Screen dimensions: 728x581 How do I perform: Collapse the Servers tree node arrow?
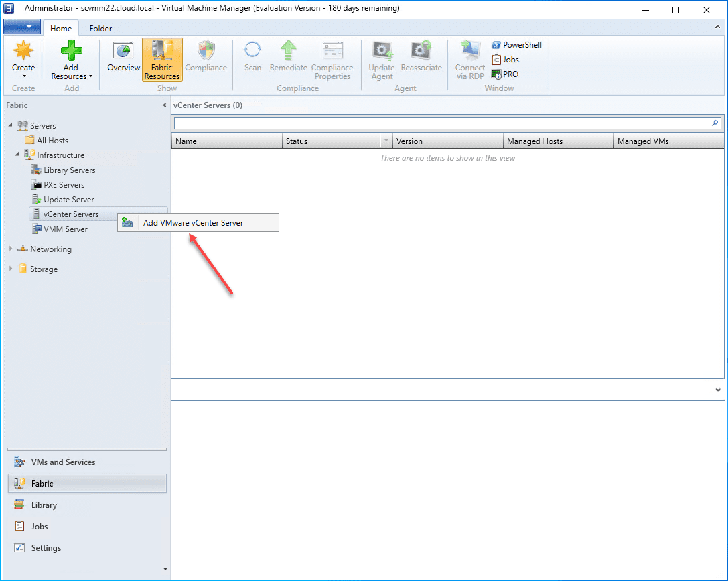click(10, 125)
